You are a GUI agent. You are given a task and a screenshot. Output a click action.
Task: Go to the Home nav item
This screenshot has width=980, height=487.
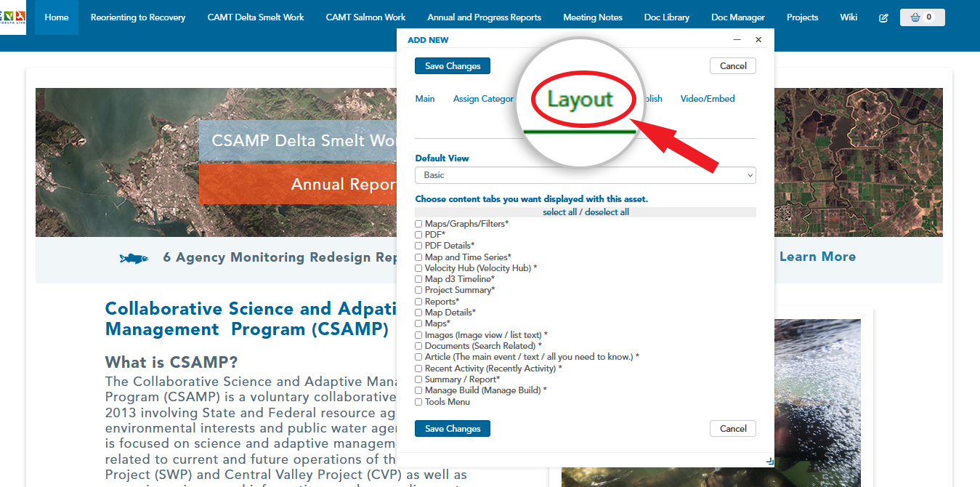coord(57,17)
